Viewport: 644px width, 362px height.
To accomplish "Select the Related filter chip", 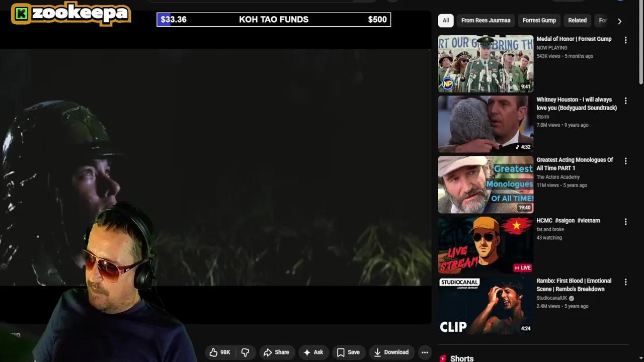I will point(577,21).
